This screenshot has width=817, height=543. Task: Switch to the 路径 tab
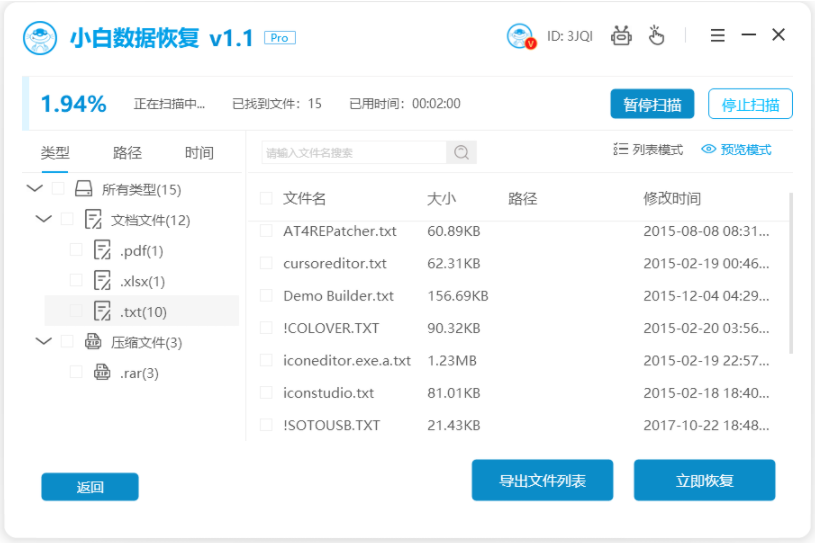point(127,153)
